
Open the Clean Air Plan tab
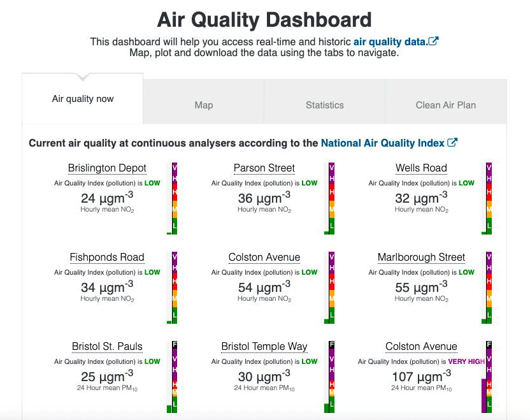pos(445,105)
